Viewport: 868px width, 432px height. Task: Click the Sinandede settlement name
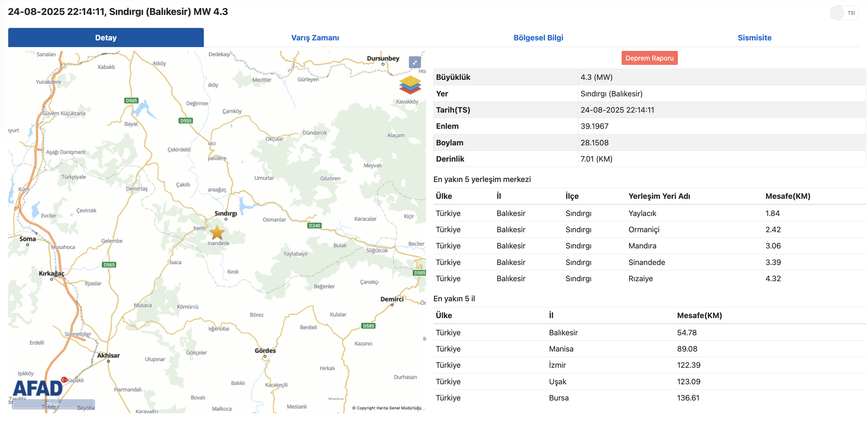646,262
